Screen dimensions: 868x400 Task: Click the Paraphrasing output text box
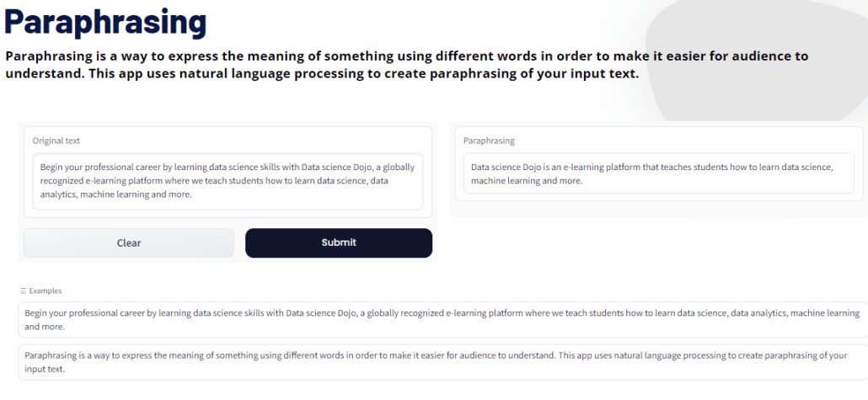click(x=658, y=174)
